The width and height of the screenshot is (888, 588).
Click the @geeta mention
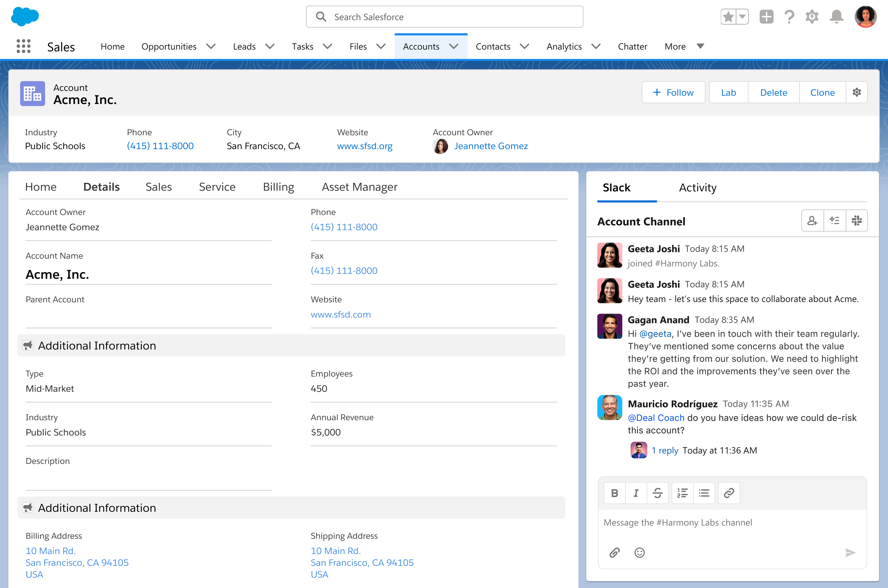[x=655, y=334]
